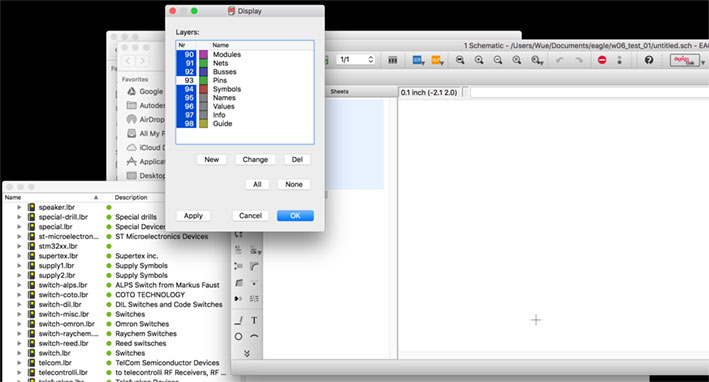This screenshot has height=382, width=709.
Task: Click the Description column header
Action: (x=131, y=198)
